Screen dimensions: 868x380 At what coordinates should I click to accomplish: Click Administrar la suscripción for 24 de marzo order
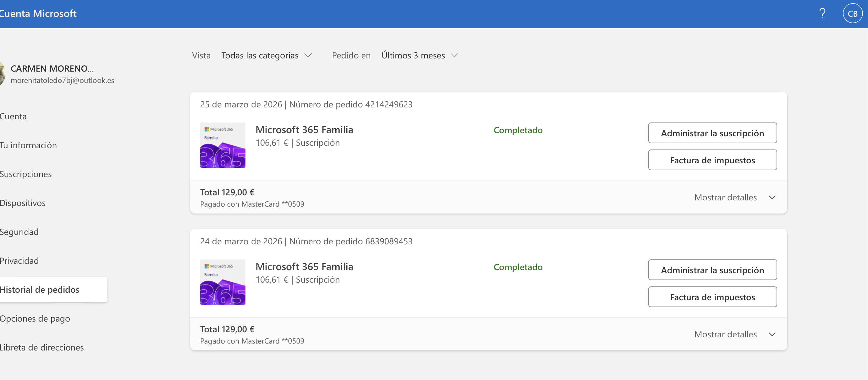point(712,270)
